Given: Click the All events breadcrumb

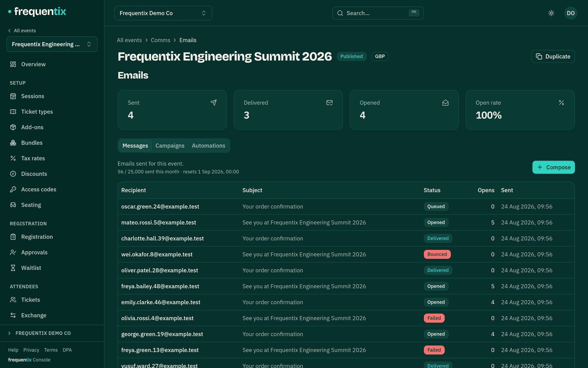Looking at the screenshot, I should tap(129, 40).
